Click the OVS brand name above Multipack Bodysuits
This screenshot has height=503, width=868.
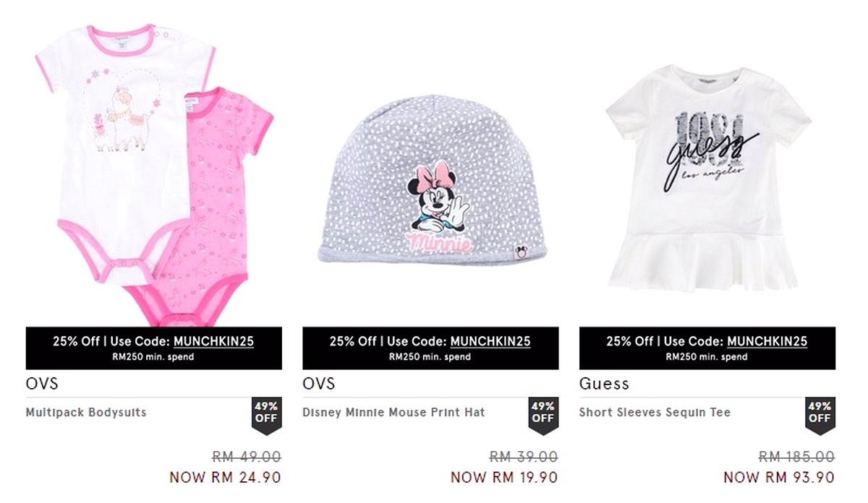[x=42, y=384]
